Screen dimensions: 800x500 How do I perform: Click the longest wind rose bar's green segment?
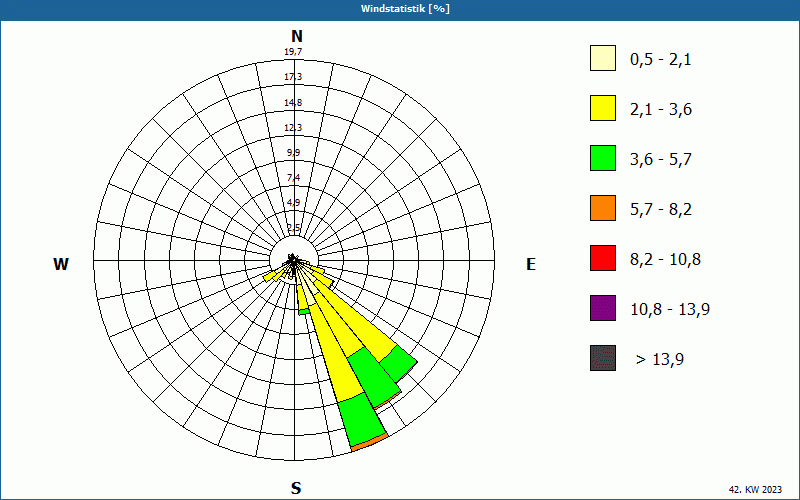pyautogui.click(x=362, y=418)
